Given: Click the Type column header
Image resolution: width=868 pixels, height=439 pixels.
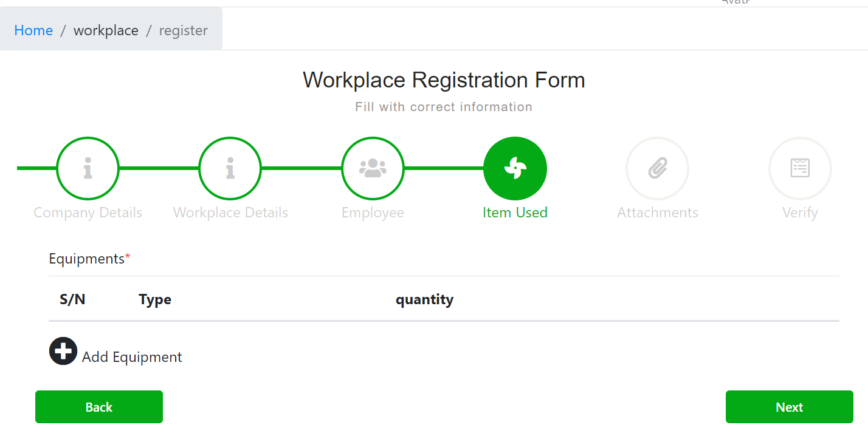Looking at the screenshot, I should [154, 299].
